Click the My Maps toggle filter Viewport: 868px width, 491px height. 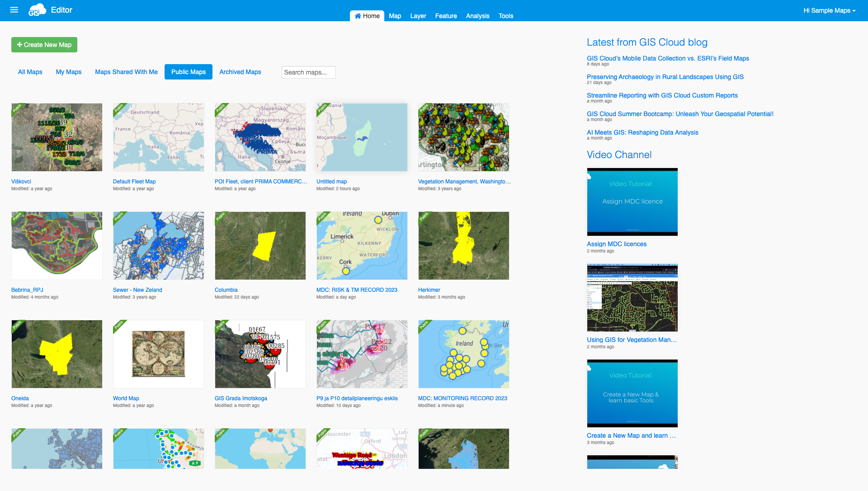coord(69,72)
